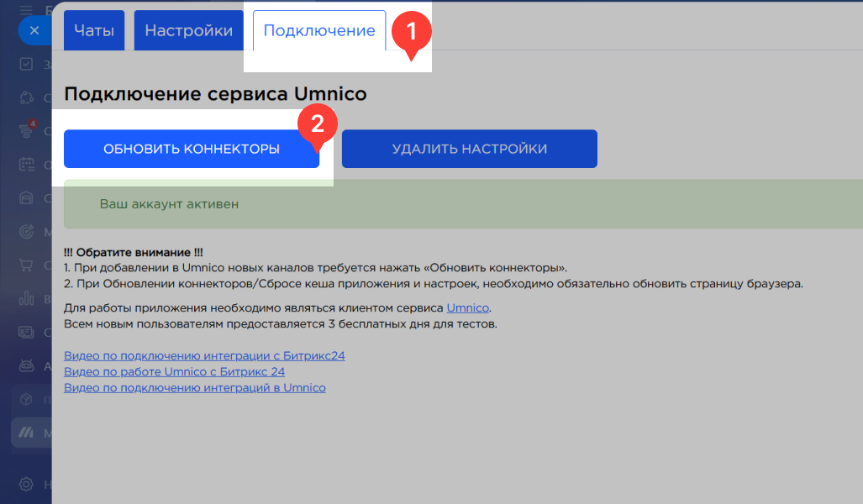Select the Подключение tab
The height and width of the screenshot is (504, 863).
(319, 31)
